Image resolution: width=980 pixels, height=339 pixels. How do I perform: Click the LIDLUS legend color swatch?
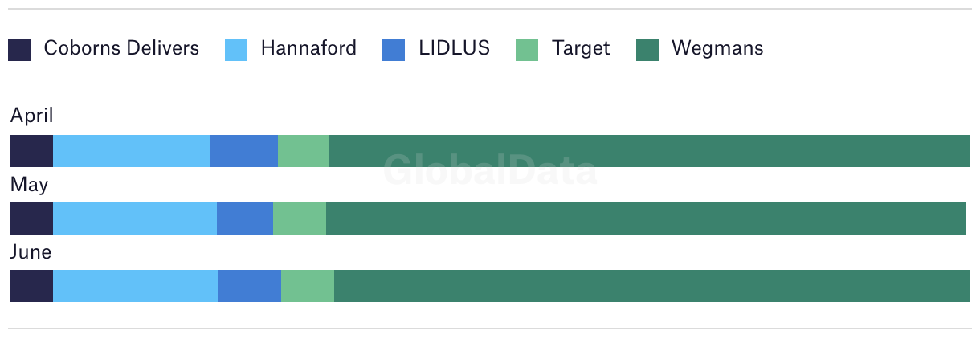tap(394, 50)
